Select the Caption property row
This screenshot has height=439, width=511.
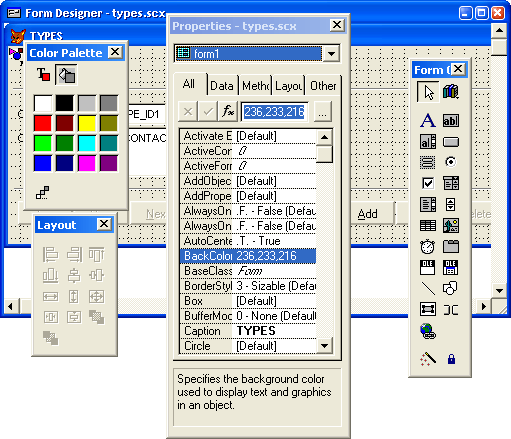[x=248, y=331]
